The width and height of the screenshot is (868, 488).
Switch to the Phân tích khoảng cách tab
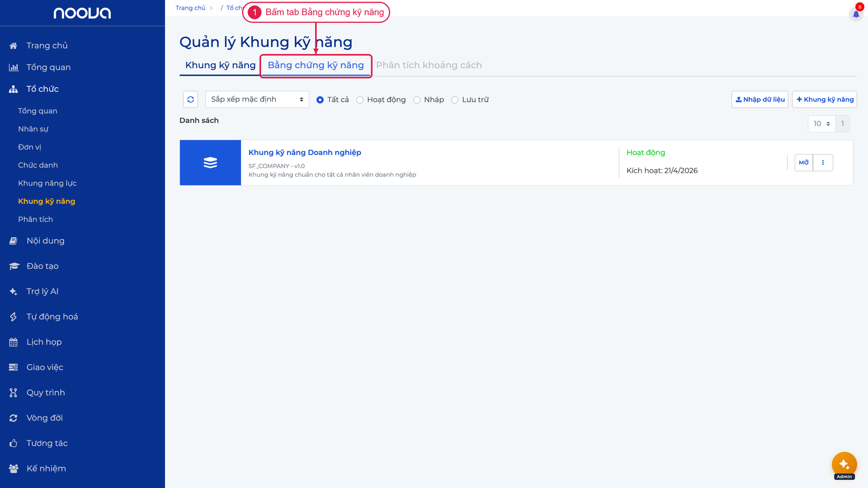429,65
